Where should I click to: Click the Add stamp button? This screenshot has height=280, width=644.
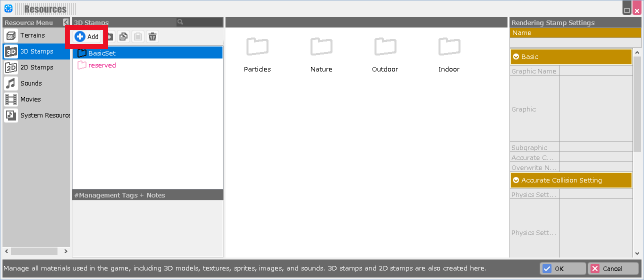[x=87, y=36]
